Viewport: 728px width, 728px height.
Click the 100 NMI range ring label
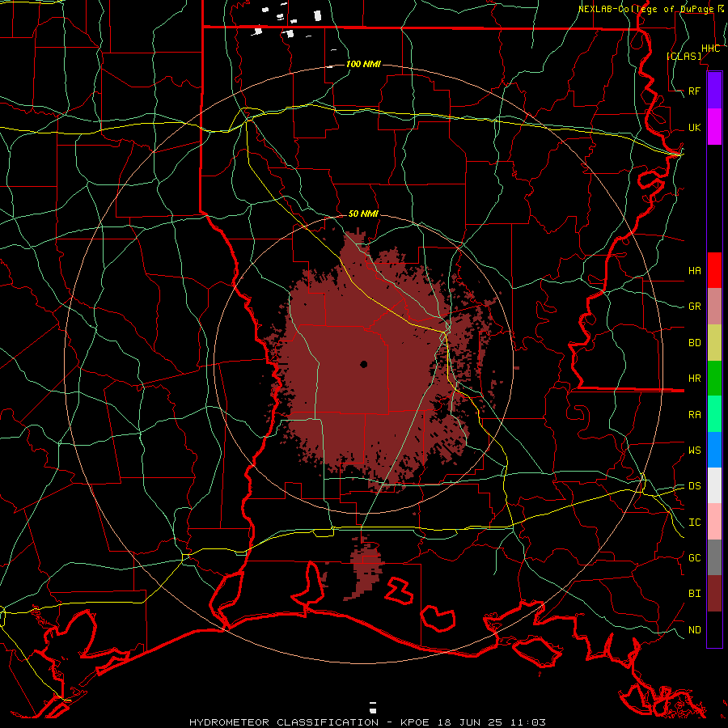coord(363,64)
